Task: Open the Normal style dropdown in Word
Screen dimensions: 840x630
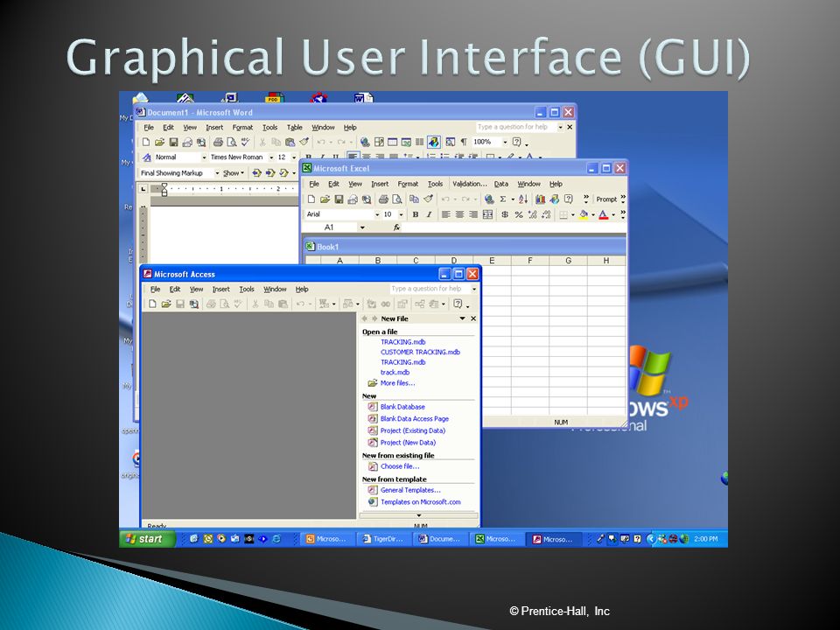Action: (x=204, y=157)
